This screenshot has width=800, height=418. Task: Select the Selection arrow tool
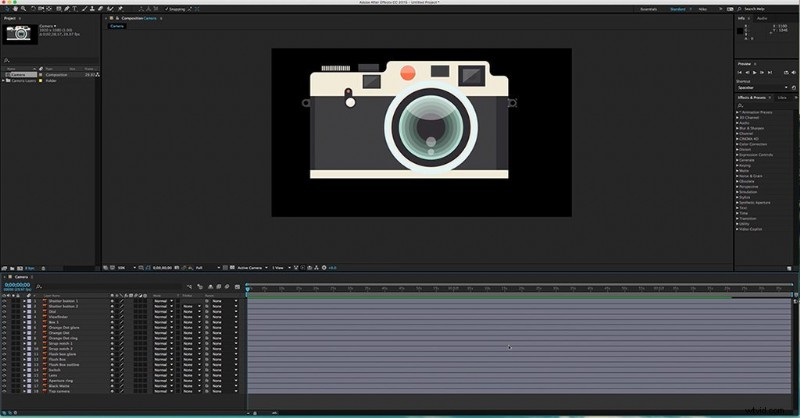(7, 9)
